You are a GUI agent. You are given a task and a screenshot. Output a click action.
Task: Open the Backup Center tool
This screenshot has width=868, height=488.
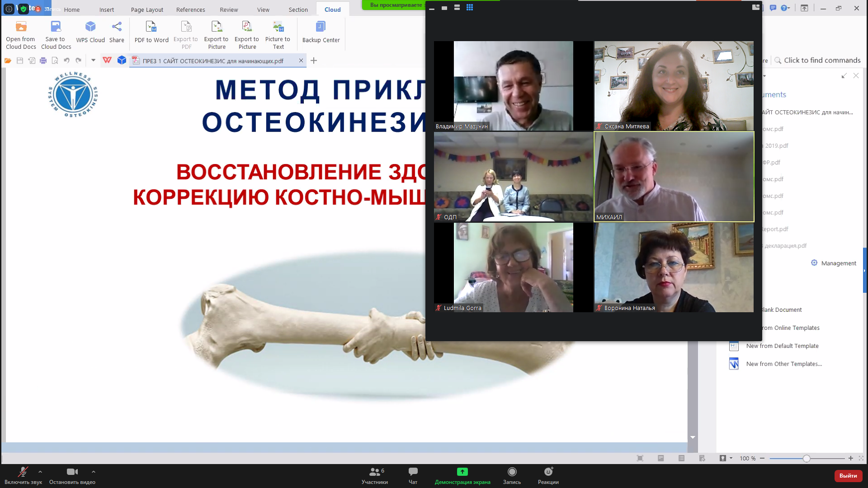pyautogui.click(x=321, y=27)
